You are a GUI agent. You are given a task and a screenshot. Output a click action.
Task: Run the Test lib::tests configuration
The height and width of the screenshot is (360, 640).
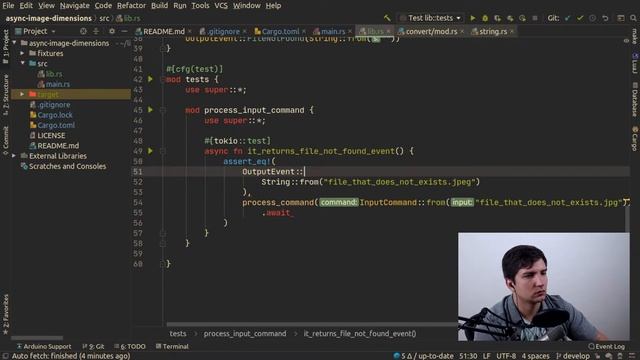point(473,18)
